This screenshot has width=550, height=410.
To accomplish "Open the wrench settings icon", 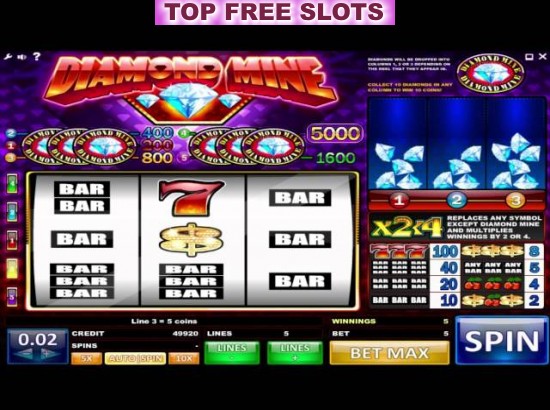I will (8, 56).
